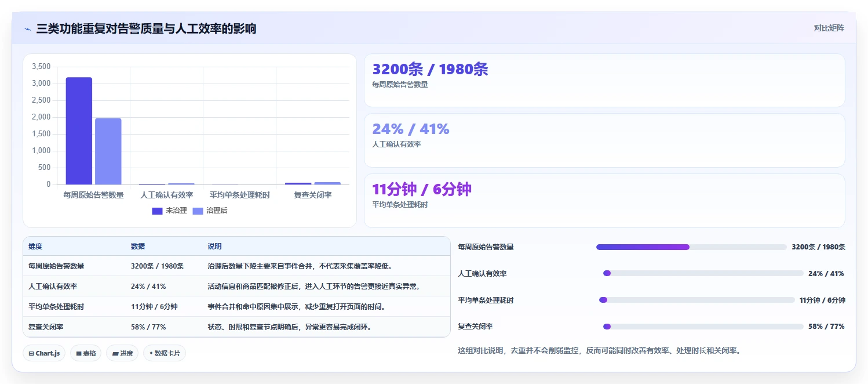Click the 进度 chip
Viewport: 868px width, 384px height.
pos(122,353)
